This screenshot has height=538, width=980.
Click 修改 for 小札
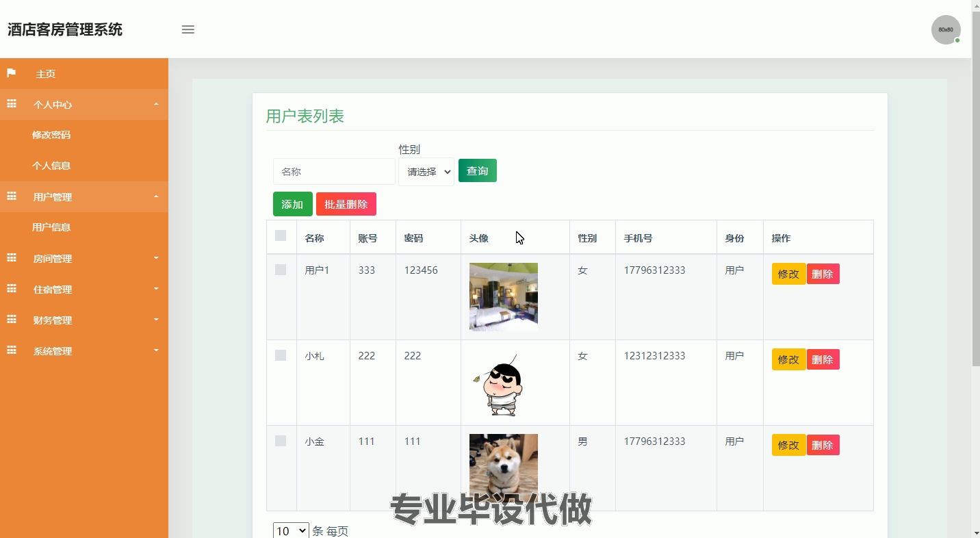click(788, 359)
